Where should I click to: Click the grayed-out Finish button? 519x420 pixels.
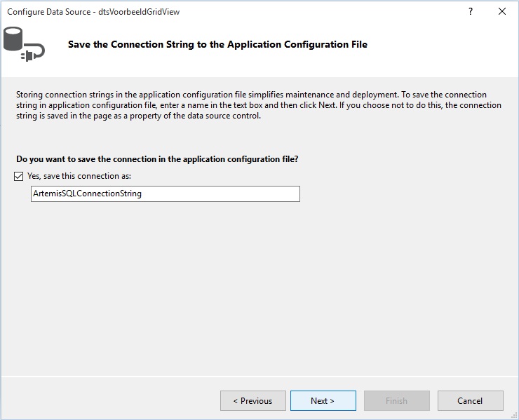(x=396, y=401)
